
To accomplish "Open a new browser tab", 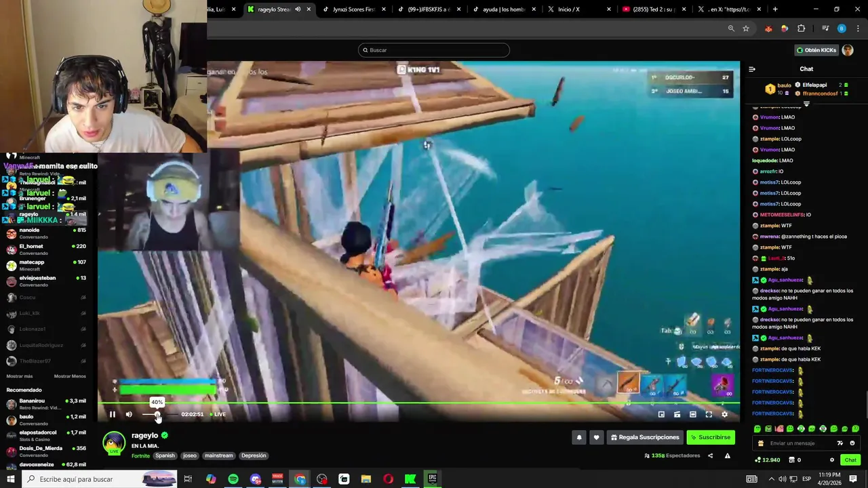I will [775, 9].
